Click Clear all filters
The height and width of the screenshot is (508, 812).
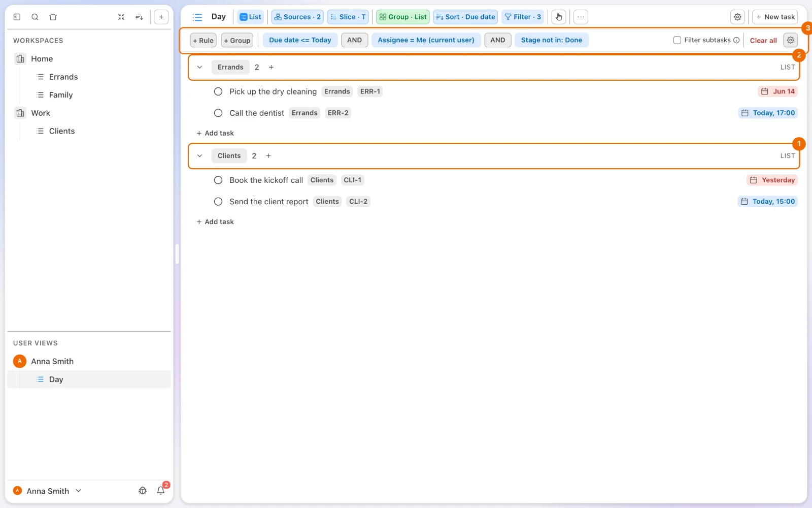point(763,40)
